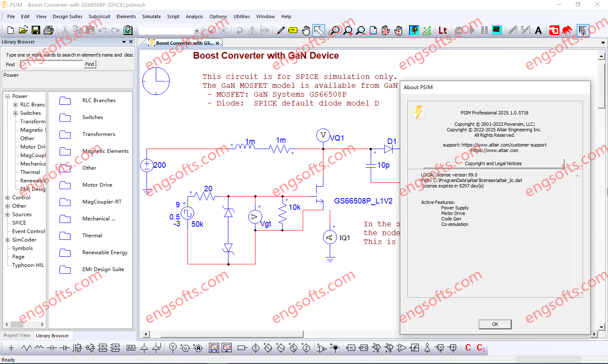This screenshot has height=364, width=608.
Task: Pick the diode element in bottom toolbar
Action: (65, 348)
